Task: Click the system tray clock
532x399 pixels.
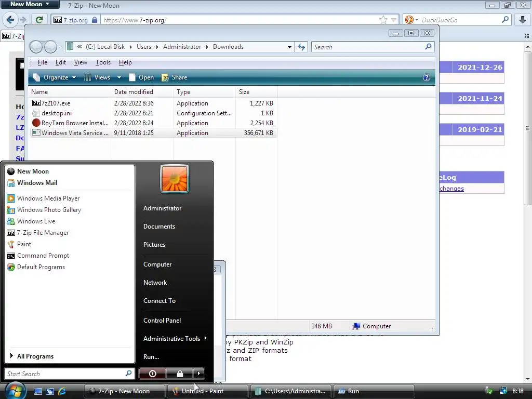Action: coord(518,391)
